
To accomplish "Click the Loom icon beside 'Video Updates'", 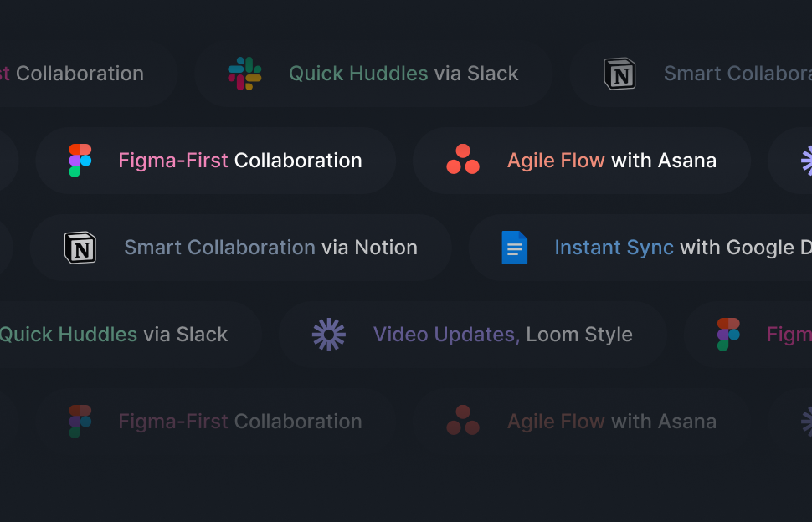I will click(329, 335).
